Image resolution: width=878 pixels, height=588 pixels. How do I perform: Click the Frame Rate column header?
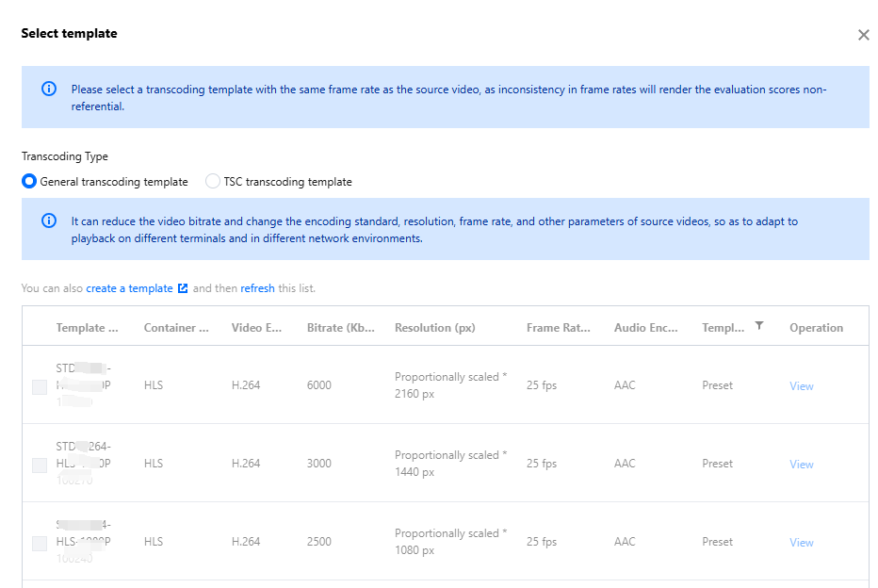(x=559, y=328)
